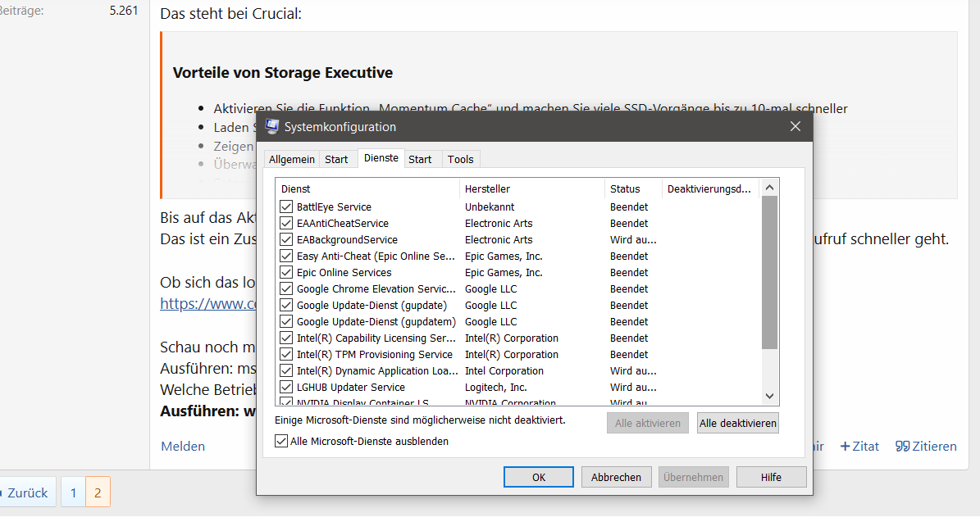Toggle Google Update-Dienst (gupdate) checkbox

286,305
